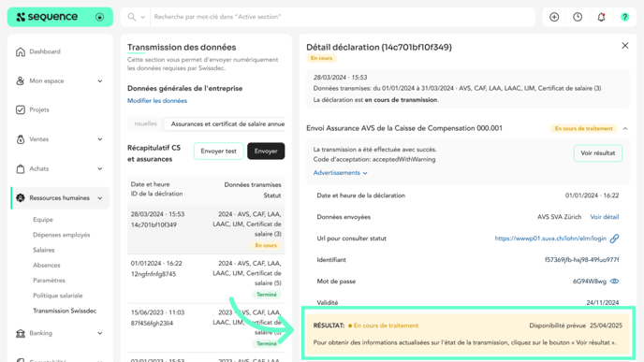Select declaration row 14c701bf10f349
Screen dimensions: 644x362
(206, 229)
